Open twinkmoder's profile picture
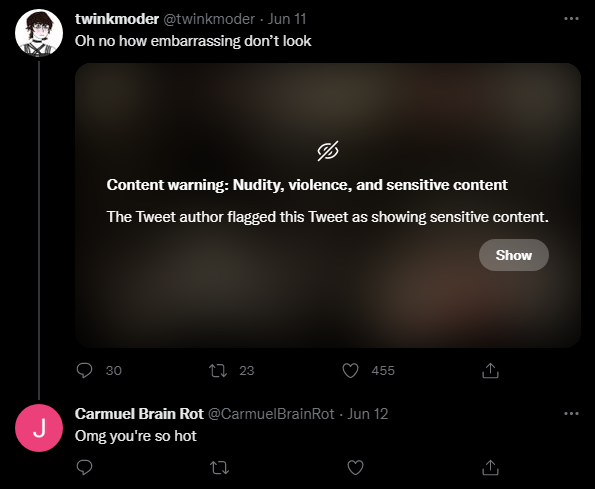The width and height of the screenshot is (595, 489). point(39,33)
